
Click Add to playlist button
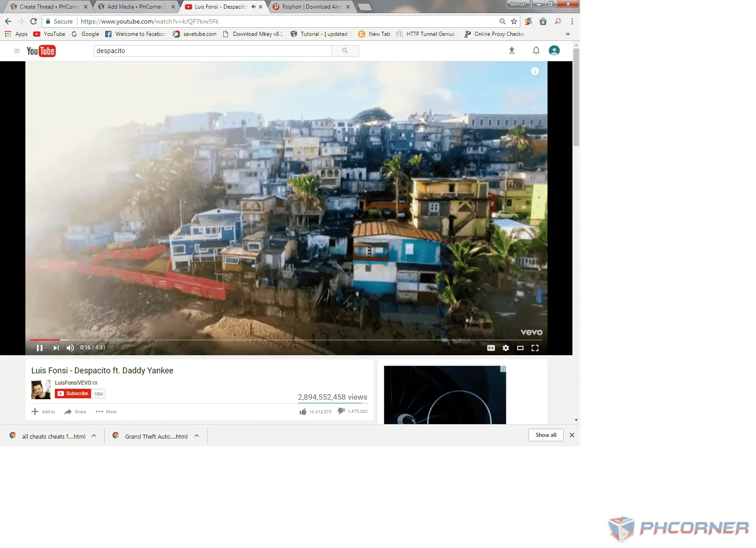43,411
